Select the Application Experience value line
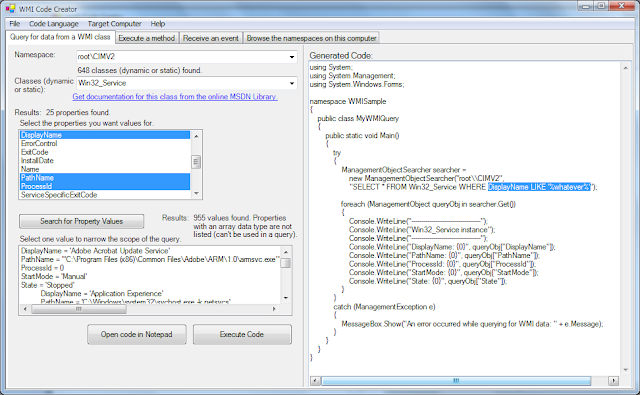Image resolution: width=640 pixels, height=395 pixels. [102, 294]
